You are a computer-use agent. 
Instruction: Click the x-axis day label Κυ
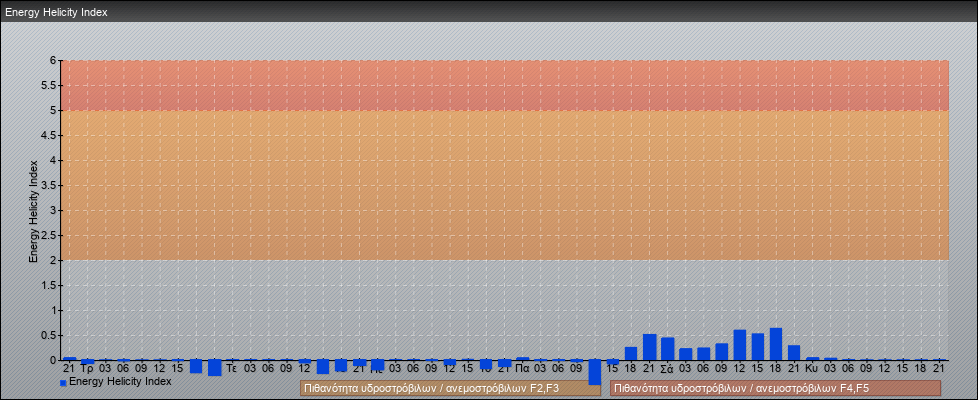point(811,369)
